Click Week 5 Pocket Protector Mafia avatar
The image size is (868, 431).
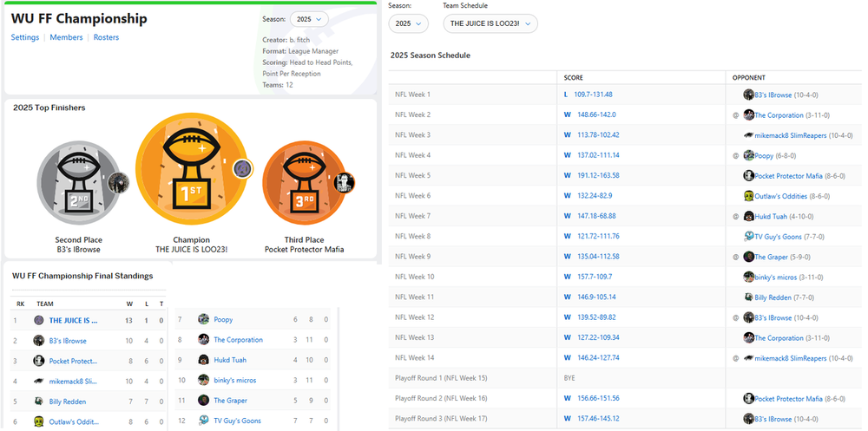[748, 176]
